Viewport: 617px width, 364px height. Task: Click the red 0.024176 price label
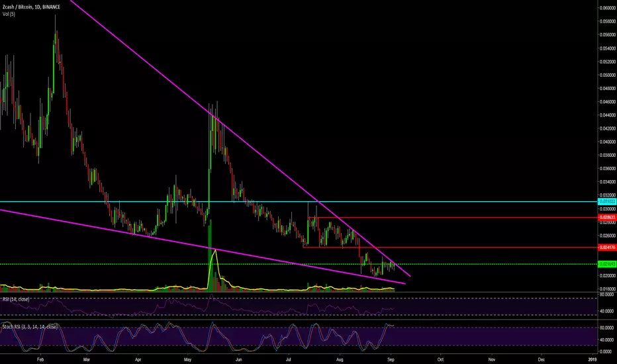pyautogui.click(x=607, y=248)
